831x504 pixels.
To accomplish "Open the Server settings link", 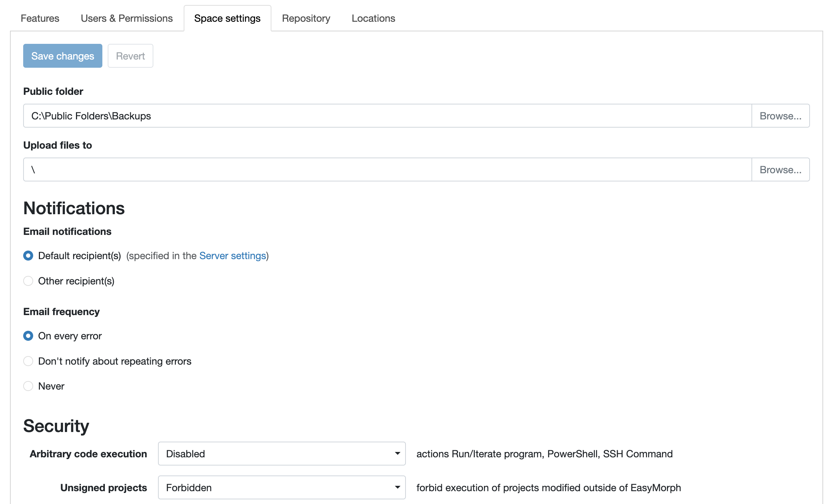I will (x=233, y=256).
